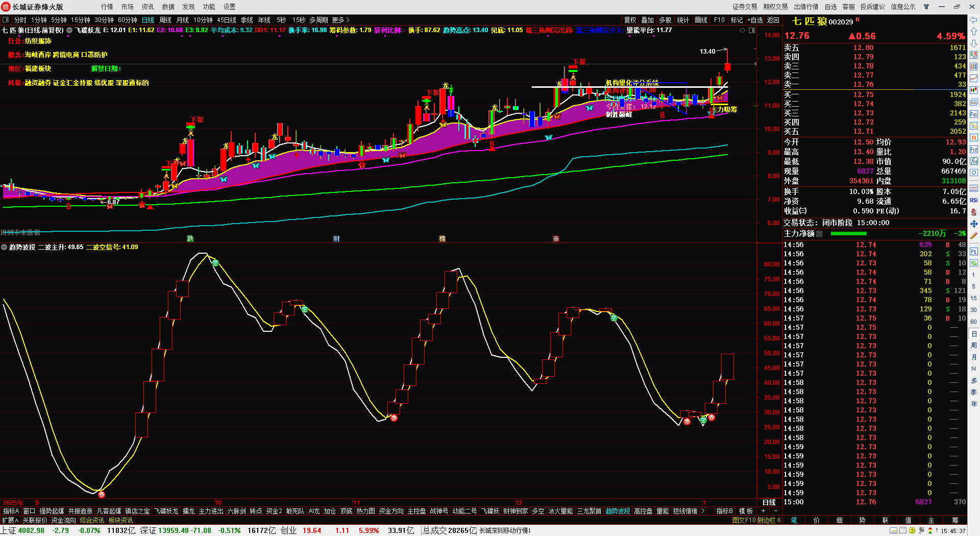The width and height of the screenshot is (980, 536).
Task: Expand the 更多 periods menu
Action: (x=340, y=20)
